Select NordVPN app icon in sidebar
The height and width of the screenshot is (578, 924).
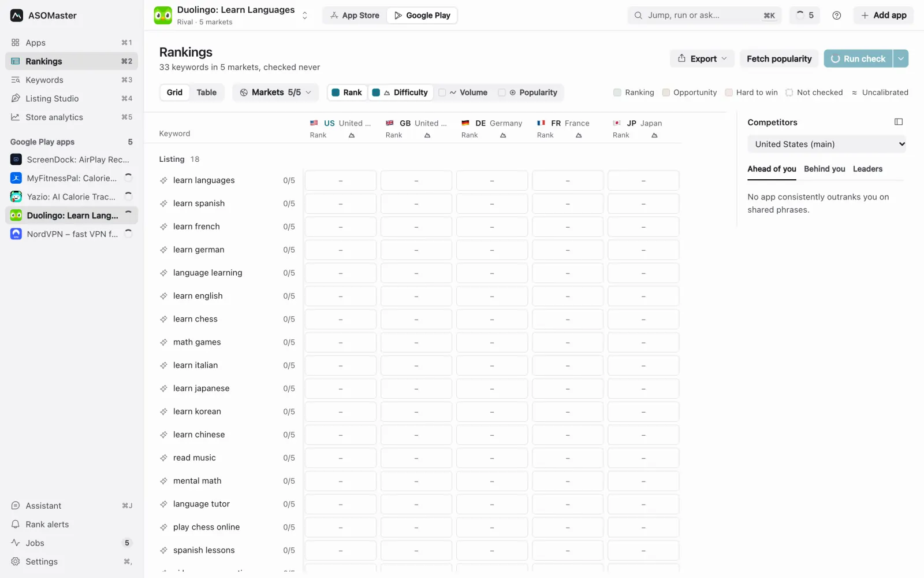pyautogui.click(x=16, y=234)
